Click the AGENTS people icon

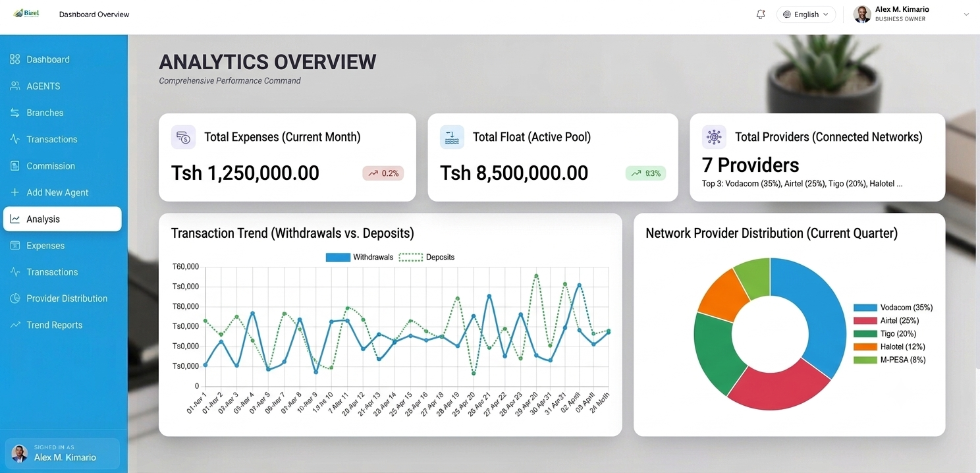tap(15, 86)
